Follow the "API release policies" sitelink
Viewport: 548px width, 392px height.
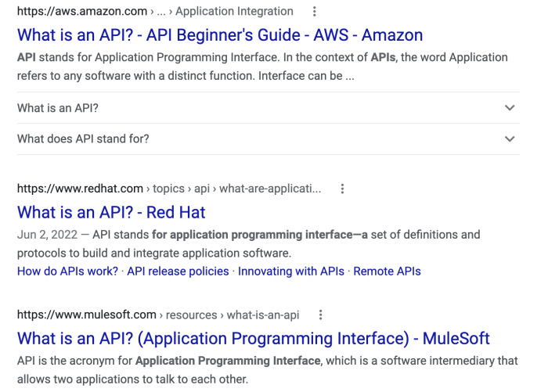(178, 272)
